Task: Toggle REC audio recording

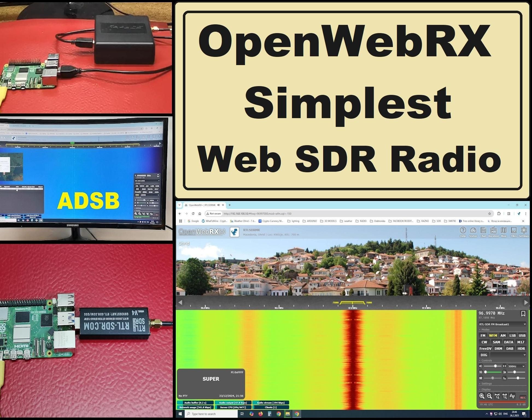Action: point(523,398)
